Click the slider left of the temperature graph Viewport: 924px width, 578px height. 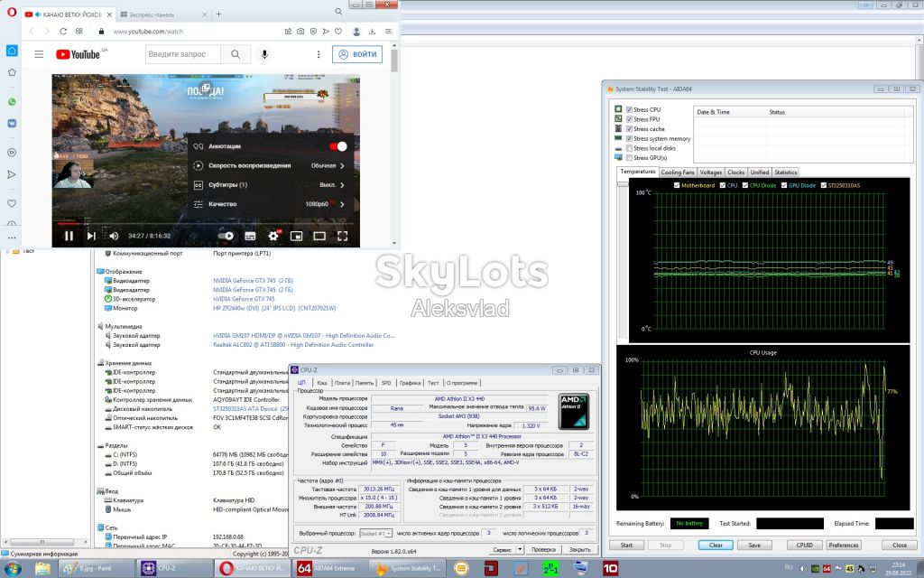click(623, 184)
